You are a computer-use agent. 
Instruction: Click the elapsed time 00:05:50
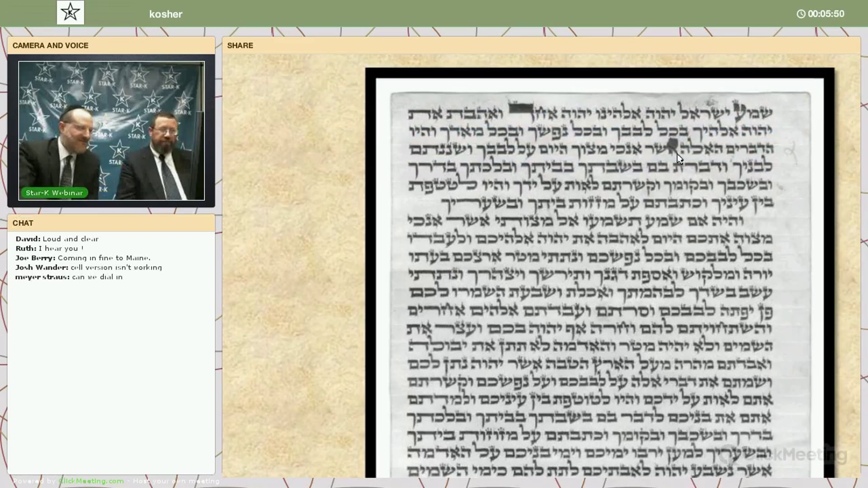coord(826,14)
